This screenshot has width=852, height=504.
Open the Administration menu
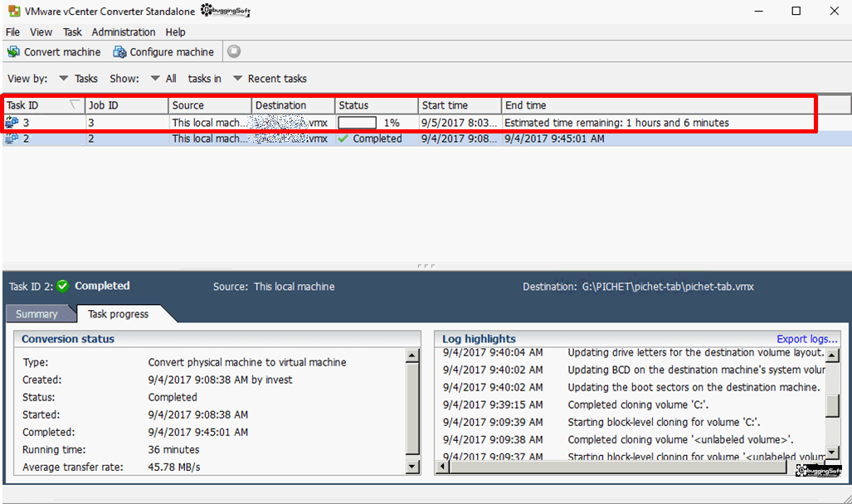124,32
